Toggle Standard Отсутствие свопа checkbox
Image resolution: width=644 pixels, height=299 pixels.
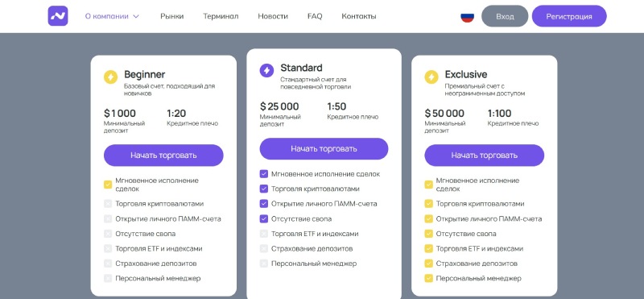[264, 218]
